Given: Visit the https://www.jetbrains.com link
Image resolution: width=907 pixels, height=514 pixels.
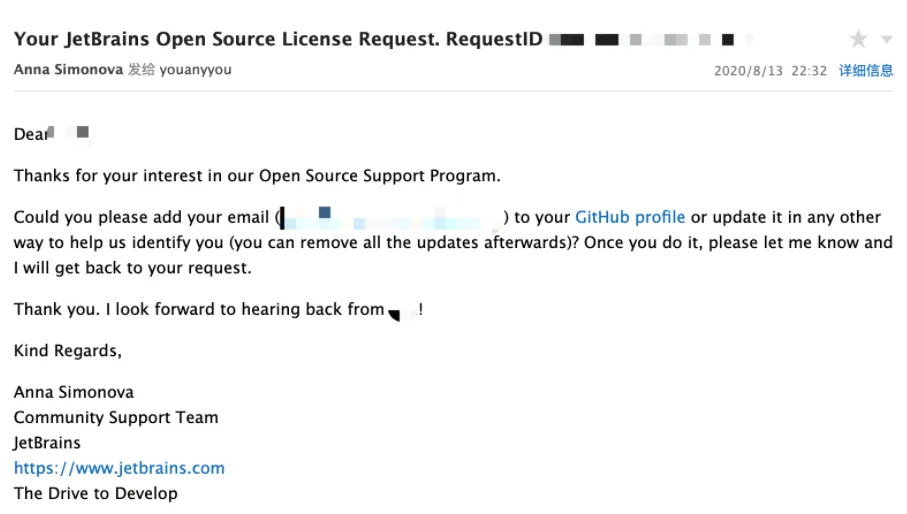Looking at the screenshot, I should coord(119,468).
